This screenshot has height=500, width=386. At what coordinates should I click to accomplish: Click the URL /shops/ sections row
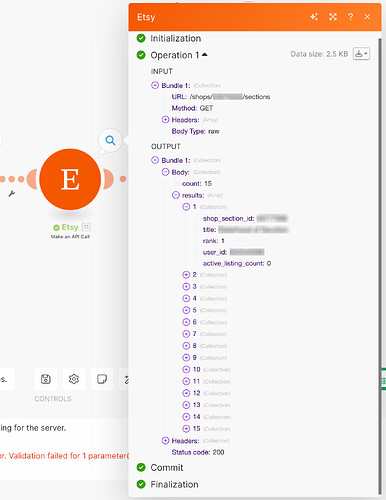(221, 97)
